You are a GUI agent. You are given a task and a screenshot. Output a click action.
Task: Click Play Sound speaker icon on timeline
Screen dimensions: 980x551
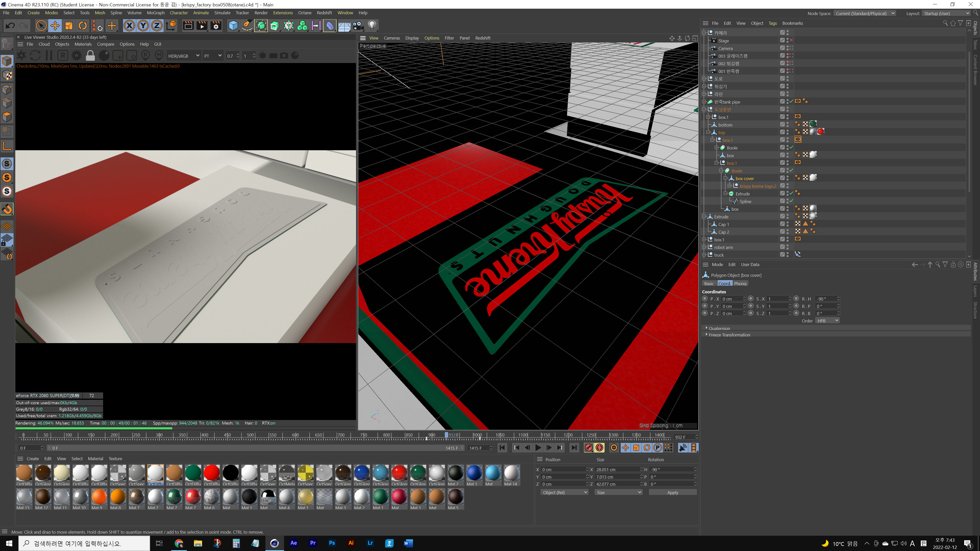(x=683, y=448)
